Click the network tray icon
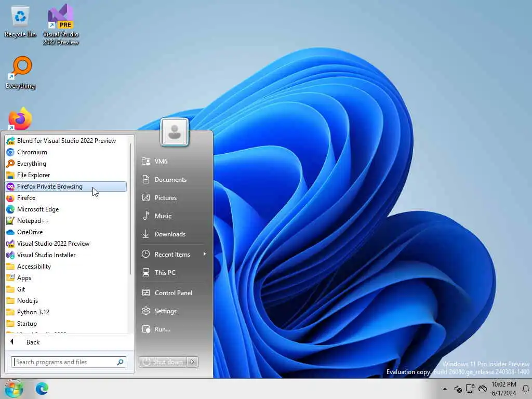This screenshot has height=399, width=532. tap(470, 389)
